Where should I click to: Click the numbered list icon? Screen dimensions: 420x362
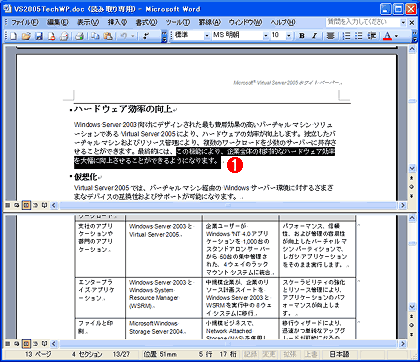(x=347, y=36)
